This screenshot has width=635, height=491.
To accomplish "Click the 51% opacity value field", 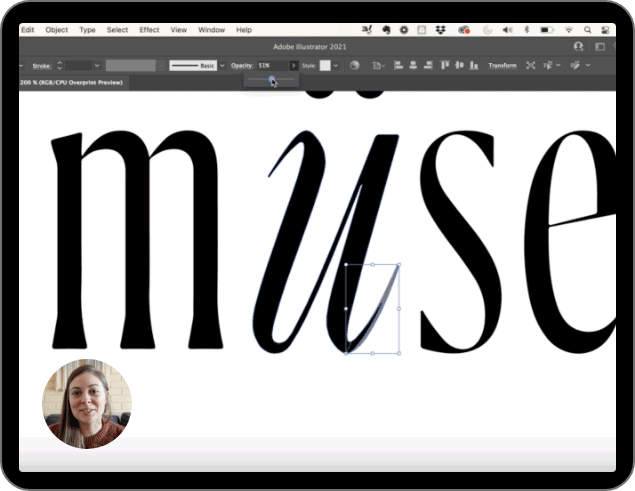I will [x=272, y=65].
